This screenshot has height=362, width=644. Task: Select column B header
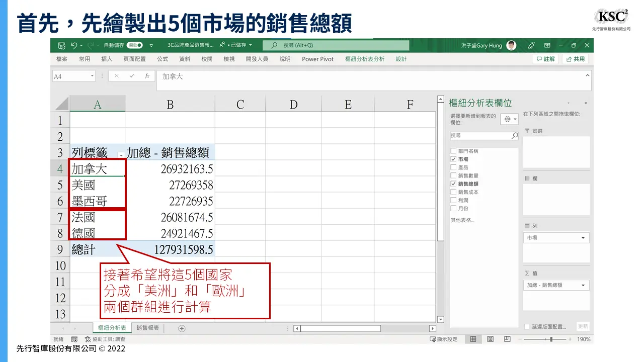[170, 104]
